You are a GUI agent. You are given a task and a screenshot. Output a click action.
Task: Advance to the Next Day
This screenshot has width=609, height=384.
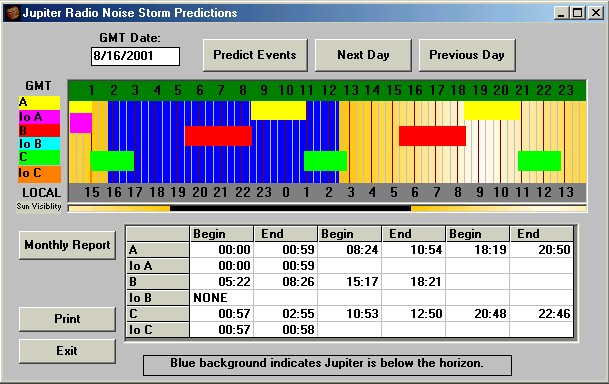(x=363, y=55)
